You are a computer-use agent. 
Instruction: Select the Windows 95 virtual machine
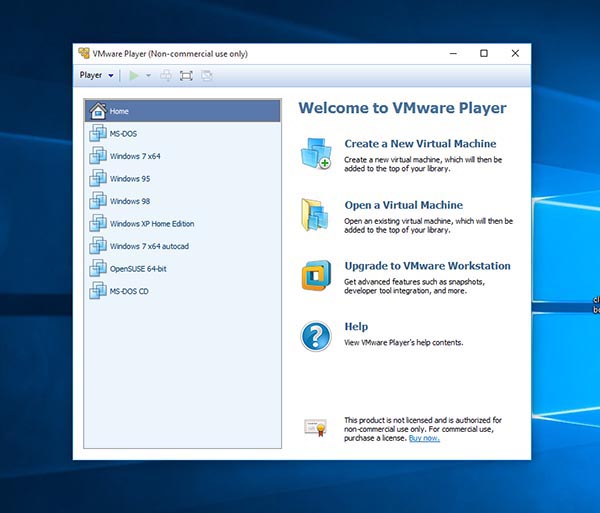tap(183, 179)
